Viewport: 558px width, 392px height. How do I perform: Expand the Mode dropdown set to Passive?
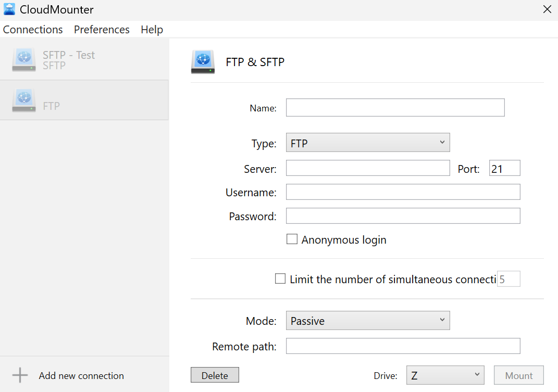(x=368, y=321)
